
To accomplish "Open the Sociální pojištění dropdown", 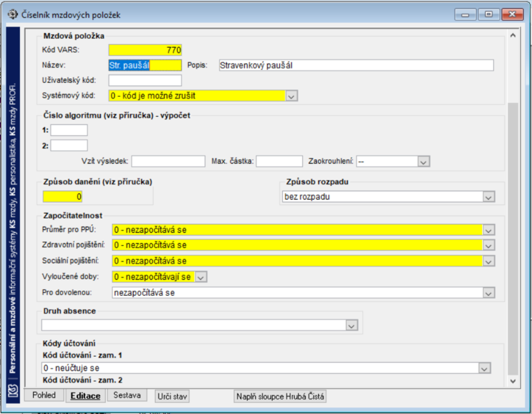I will 488,261.
